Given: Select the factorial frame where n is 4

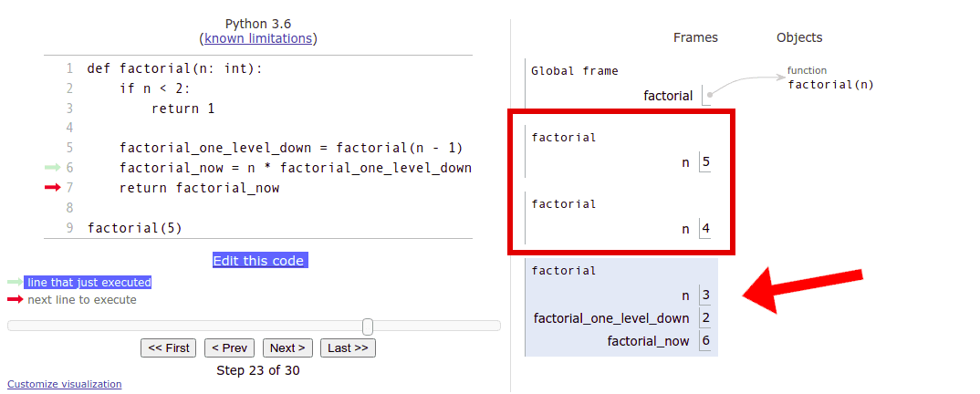Looking at the screenshot, I should 620,217.
